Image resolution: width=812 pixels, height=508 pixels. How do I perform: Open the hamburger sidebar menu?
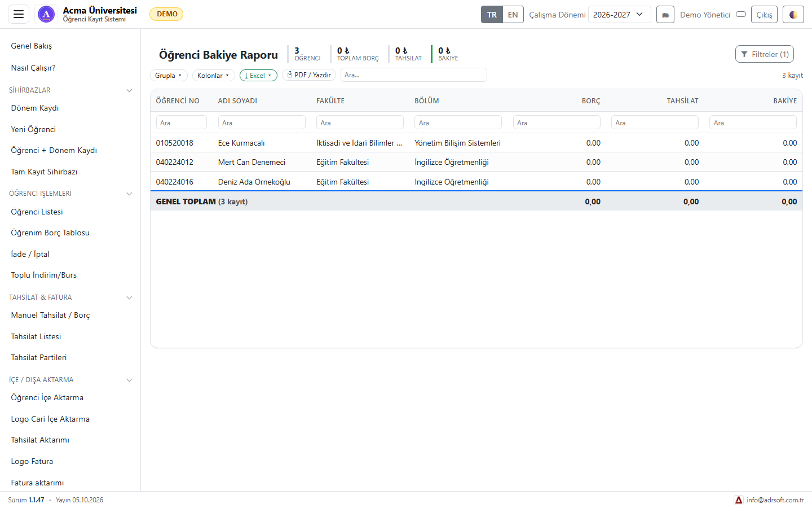pyautogui.click(x=19, y=14)
